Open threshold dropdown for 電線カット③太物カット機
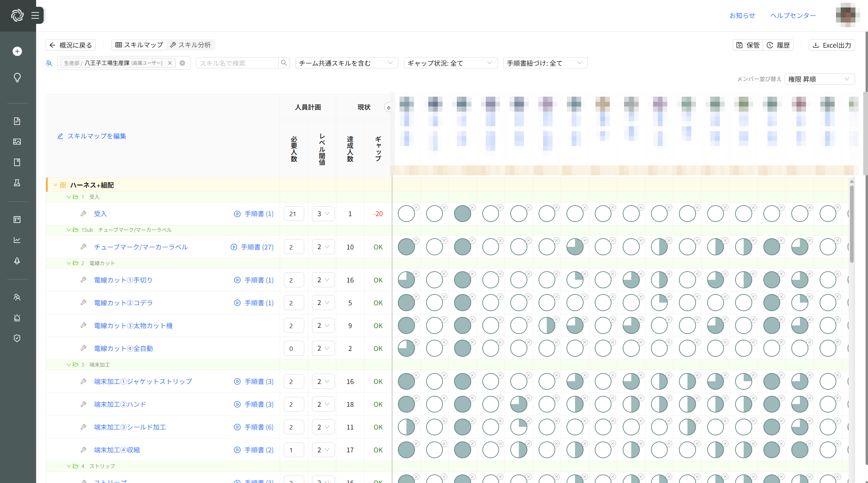 [323, 325]
